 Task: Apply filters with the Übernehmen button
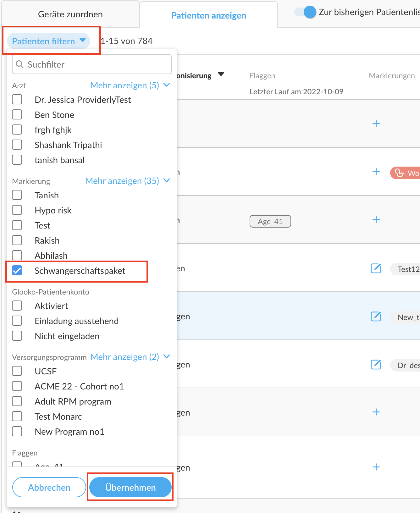click(130, 487)
